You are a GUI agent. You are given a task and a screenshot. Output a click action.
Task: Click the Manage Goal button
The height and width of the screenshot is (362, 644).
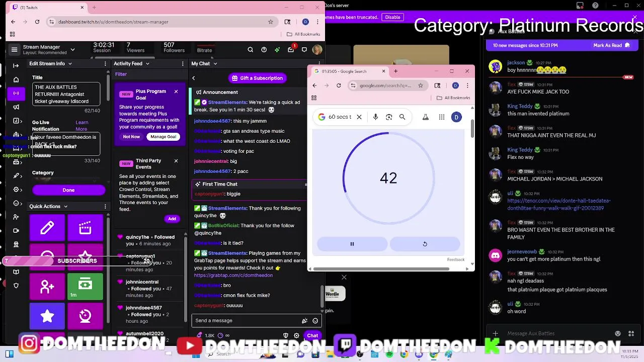163,137
